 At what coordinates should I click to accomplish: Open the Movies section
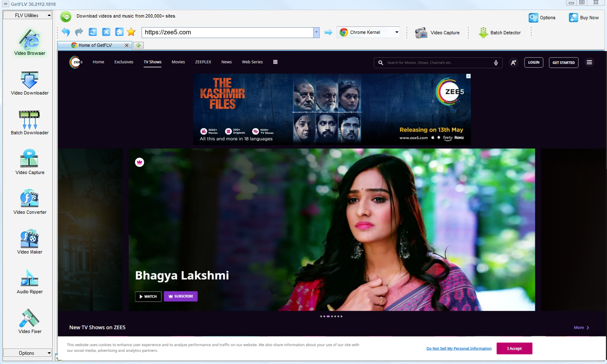(178, 62)
